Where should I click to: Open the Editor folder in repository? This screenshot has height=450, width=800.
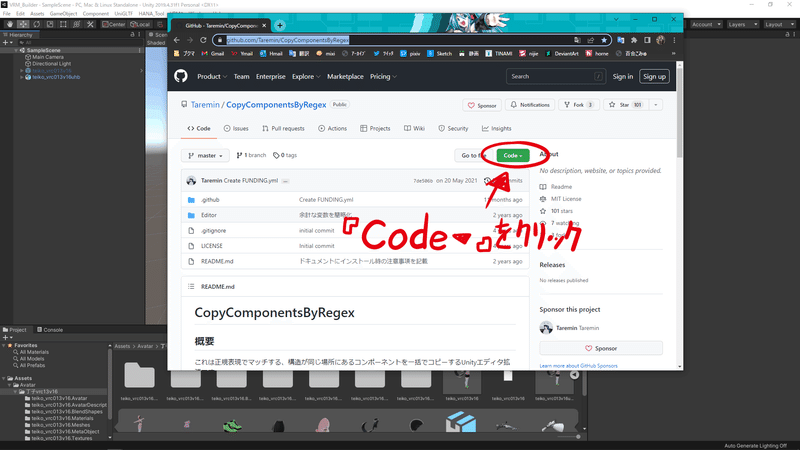pos(209,215)
